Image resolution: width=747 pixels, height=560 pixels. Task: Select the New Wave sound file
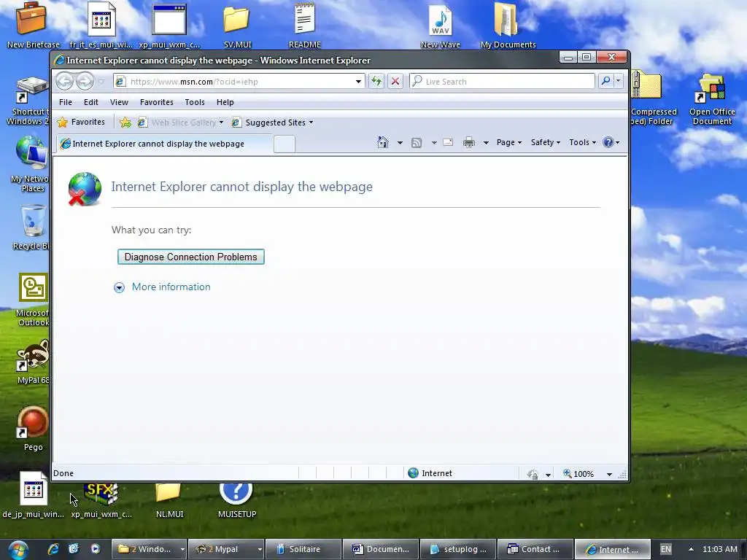(x=440, y=26)
